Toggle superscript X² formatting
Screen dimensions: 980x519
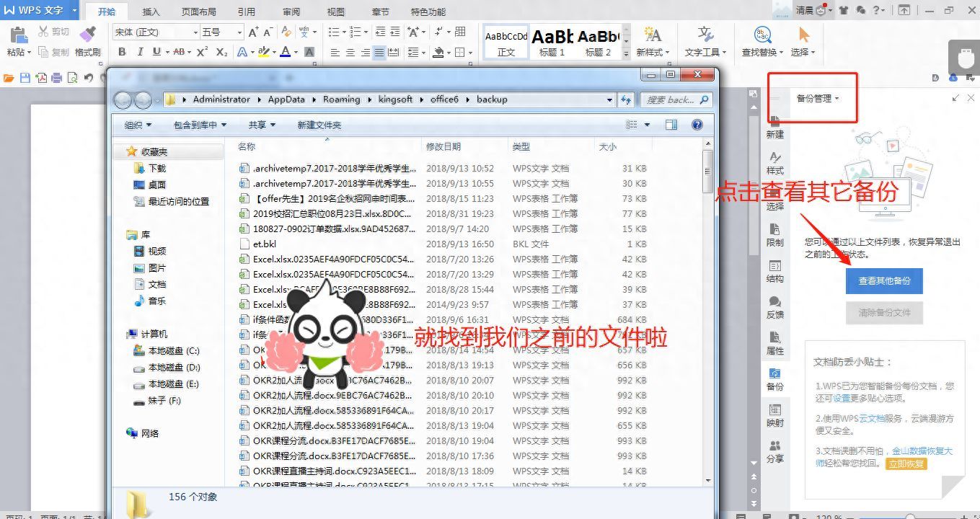pyautogui.click(x=203, y=52)
